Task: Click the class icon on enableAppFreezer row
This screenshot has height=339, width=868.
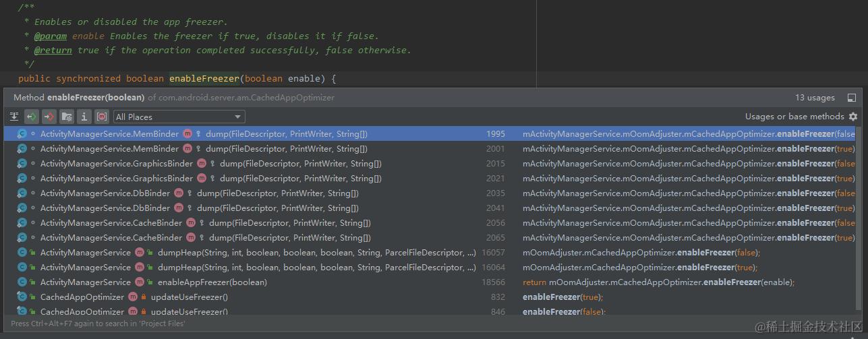Action: point(22,282)
